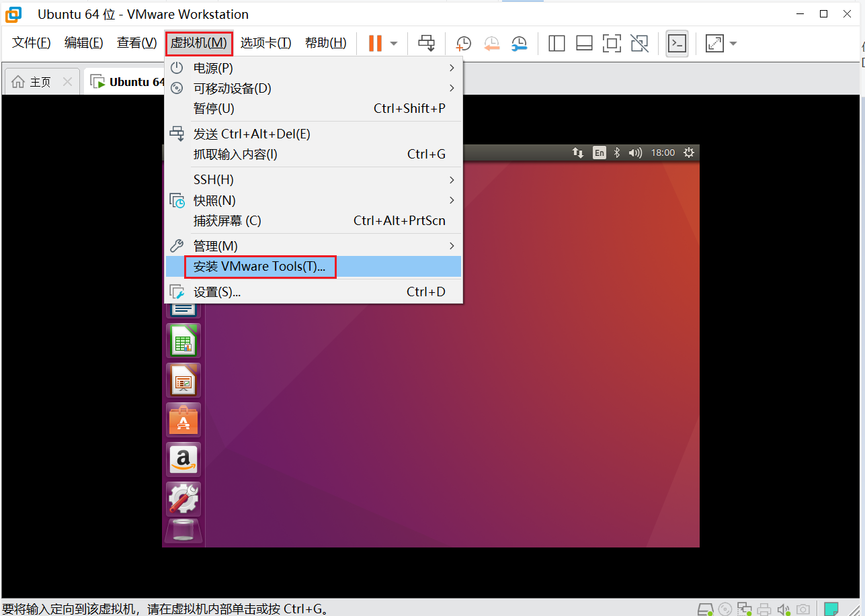Launch LibreOffice Calc from the launcher
This screenshot has height=616, width=865.
183,341
